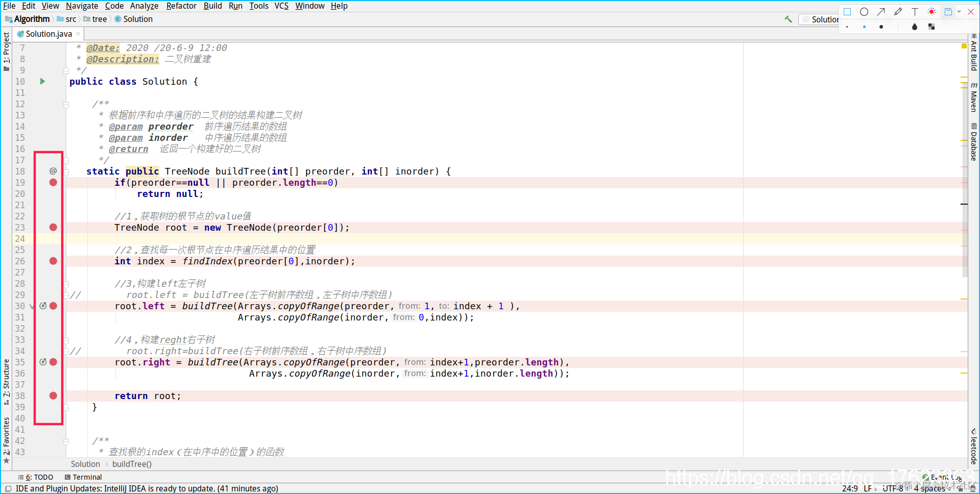Collapse the comment block at line 33

[66, 340]
